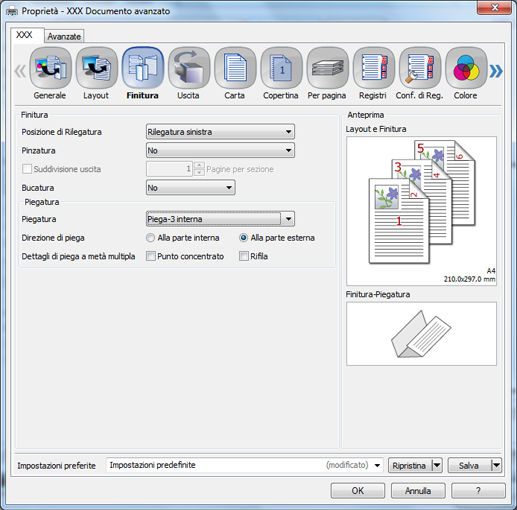Open the Carta paper settings icon
This screenshot has width=517, height=510.
[x=235, y=68]
